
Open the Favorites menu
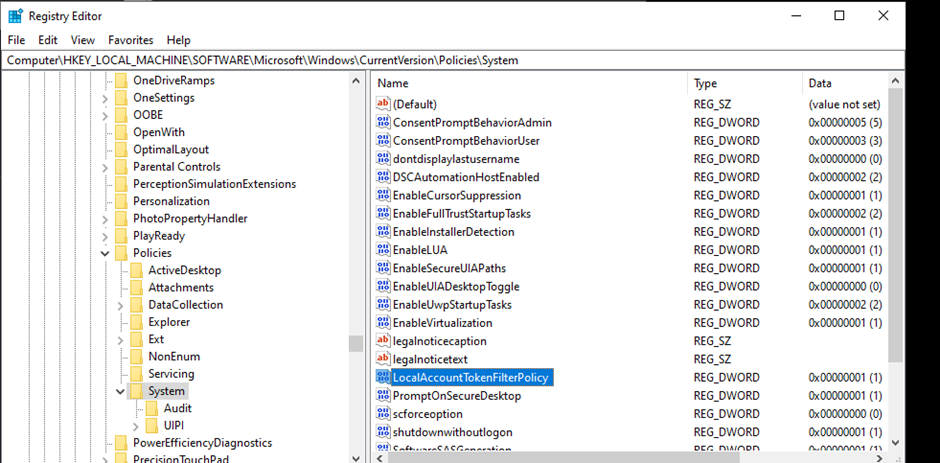pos(131,40)
